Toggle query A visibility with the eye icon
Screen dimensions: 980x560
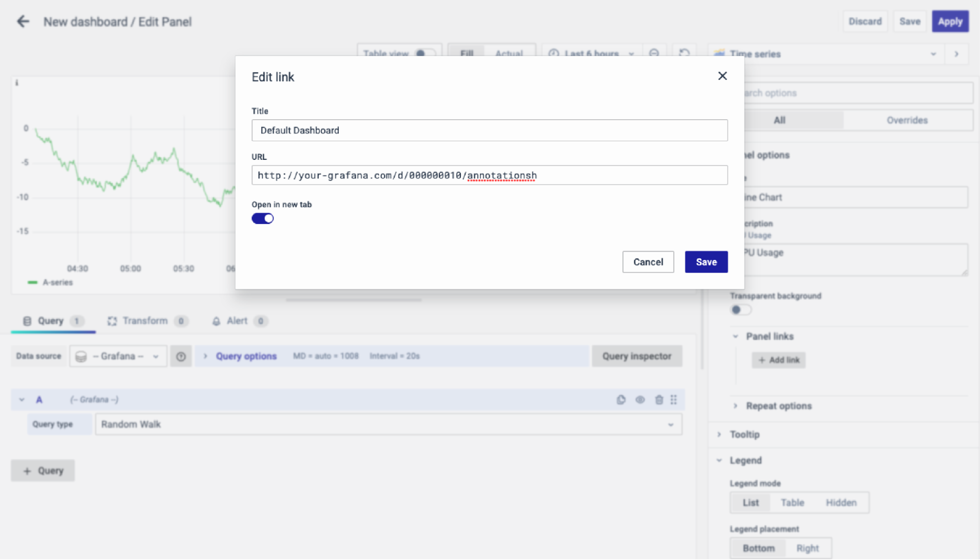[640, 400]
